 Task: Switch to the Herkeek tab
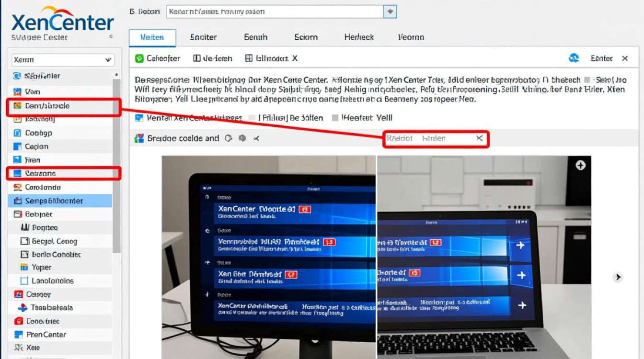[359, 37]
